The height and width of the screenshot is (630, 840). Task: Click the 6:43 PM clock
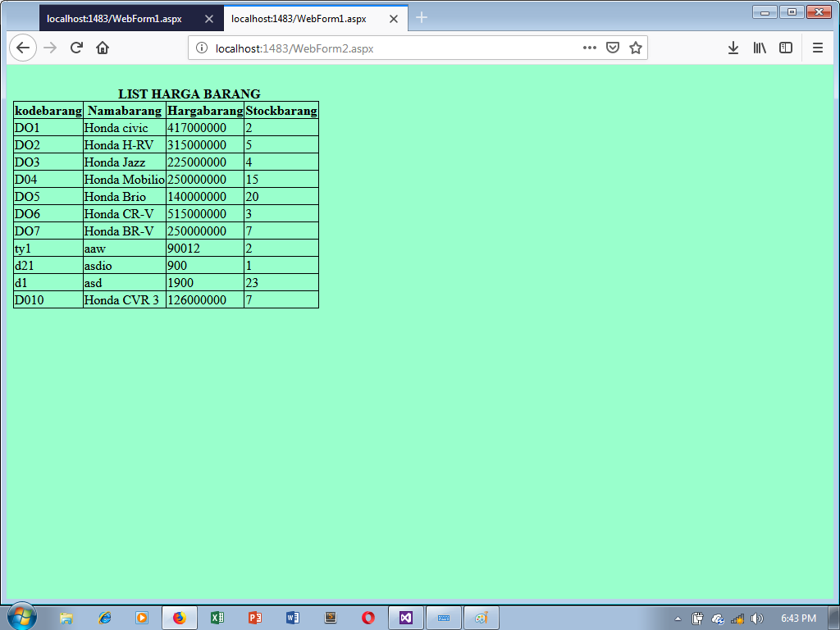coord(798,619)
